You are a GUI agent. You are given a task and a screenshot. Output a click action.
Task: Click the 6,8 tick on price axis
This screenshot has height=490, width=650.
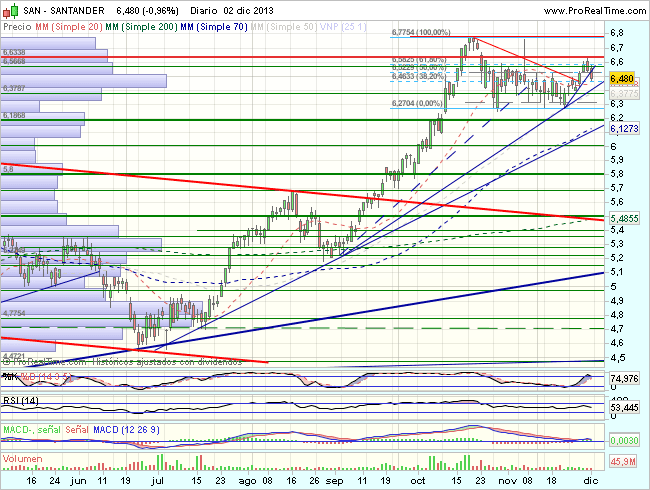coord(616,33)
